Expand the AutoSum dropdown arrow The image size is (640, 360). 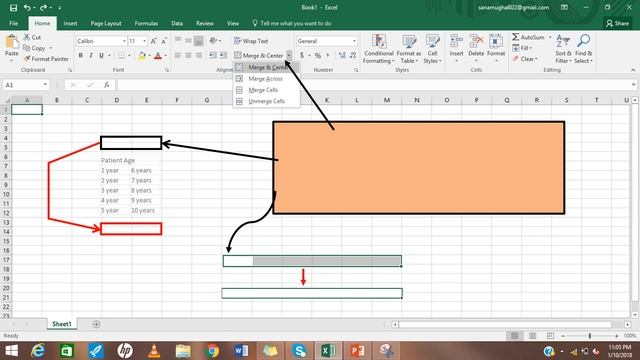550,37
